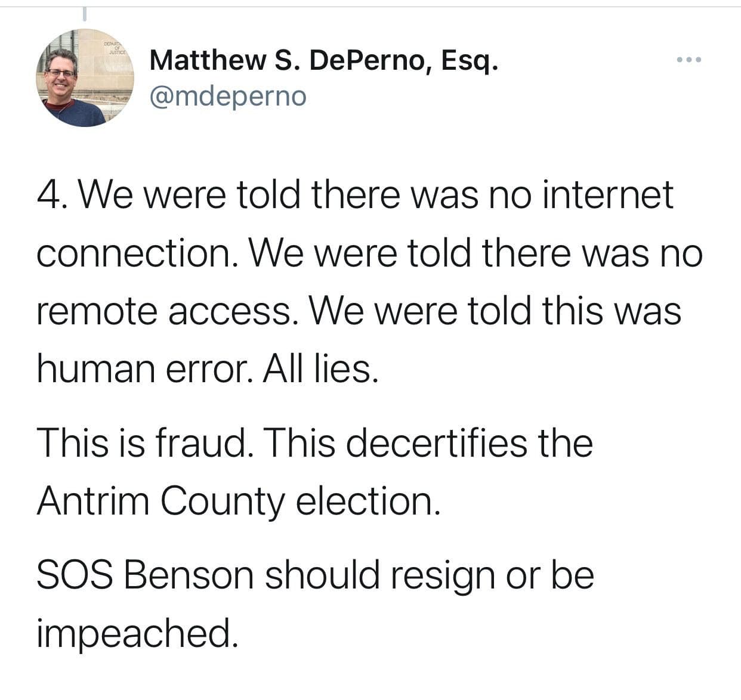
Task: Click the display name Matthew S. DePerno, Esq.
Action: (x=323, y=60)
